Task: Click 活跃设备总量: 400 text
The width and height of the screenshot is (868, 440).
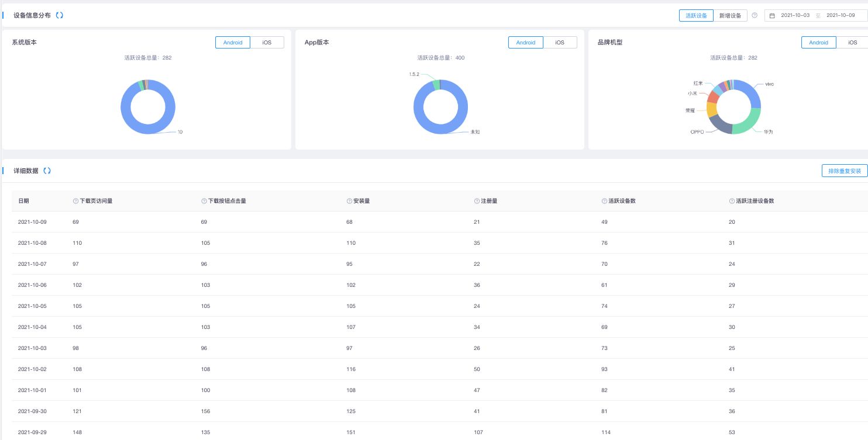Action: coord(441,58)
